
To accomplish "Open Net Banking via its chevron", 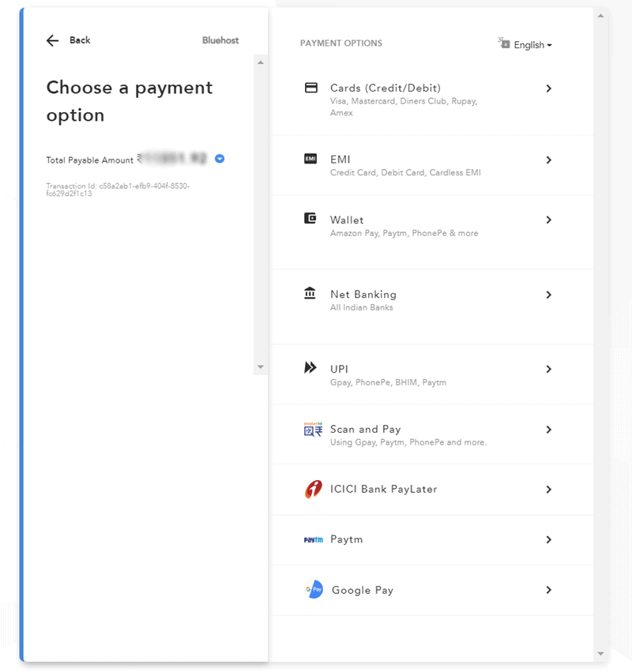I will point(549,295).
